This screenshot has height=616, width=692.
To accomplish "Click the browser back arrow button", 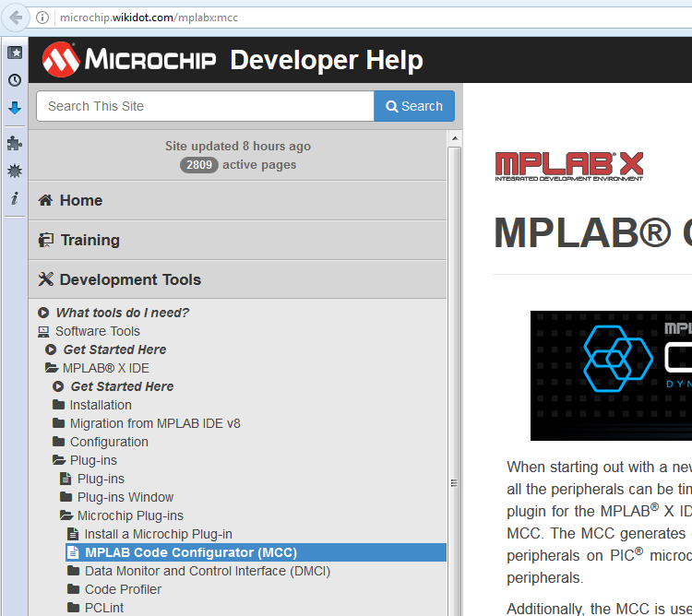I will pyautogui.click(x=16, y=18).
